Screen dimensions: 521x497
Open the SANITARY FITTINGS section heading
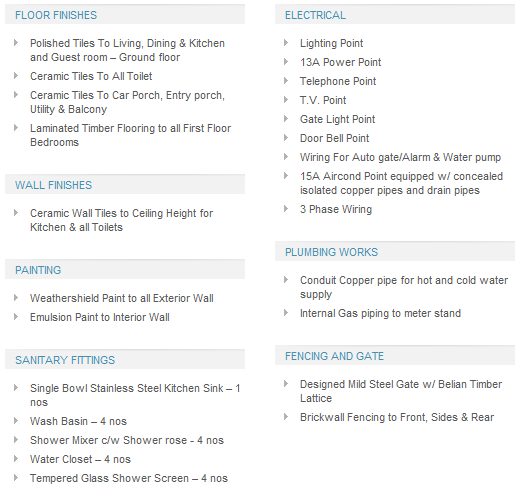point(125,360)
